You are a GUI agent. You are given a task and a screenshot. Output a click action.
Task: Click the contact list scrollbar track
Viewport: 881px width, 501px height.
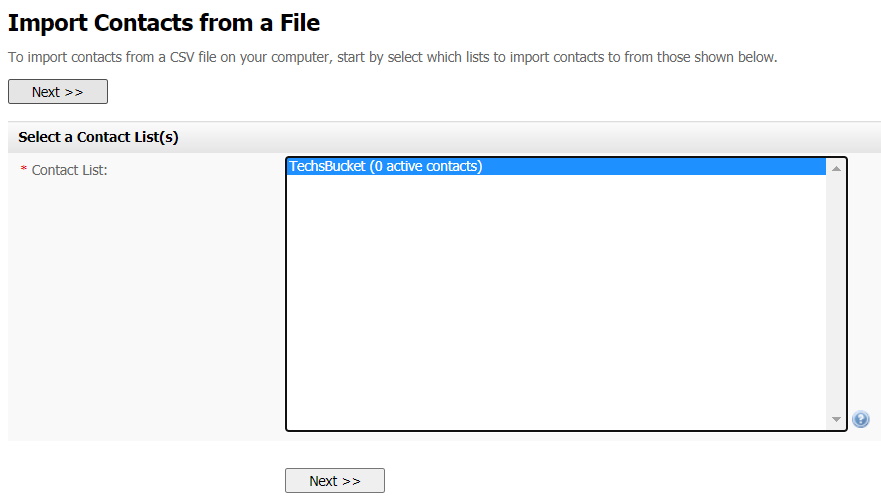click(836, 294)
